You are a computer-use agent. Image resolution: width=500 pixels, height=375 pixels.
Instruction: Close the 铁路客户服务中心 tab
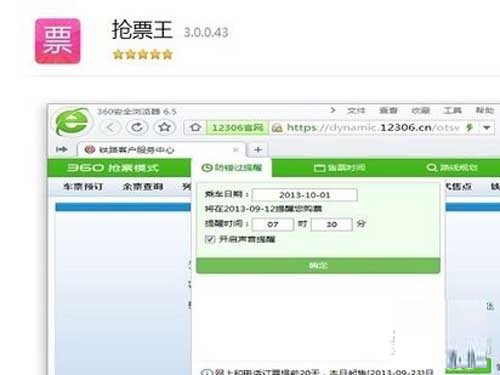[x=236, y=150]
